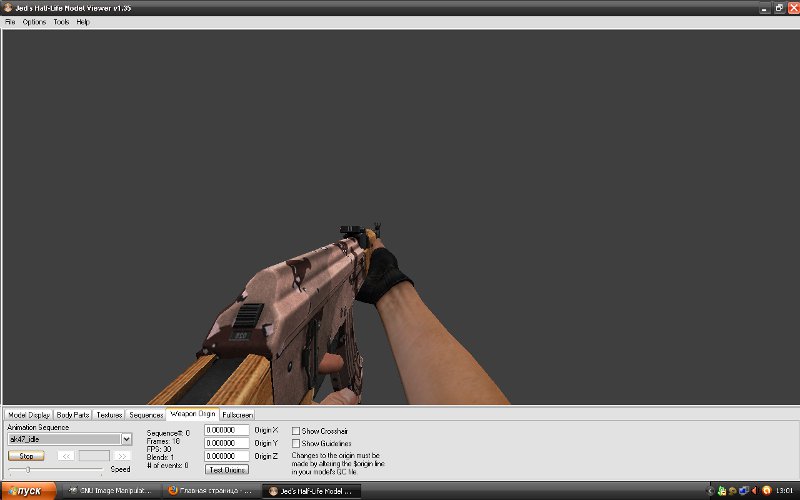Click the frame number field between arrows

(94, 456)
